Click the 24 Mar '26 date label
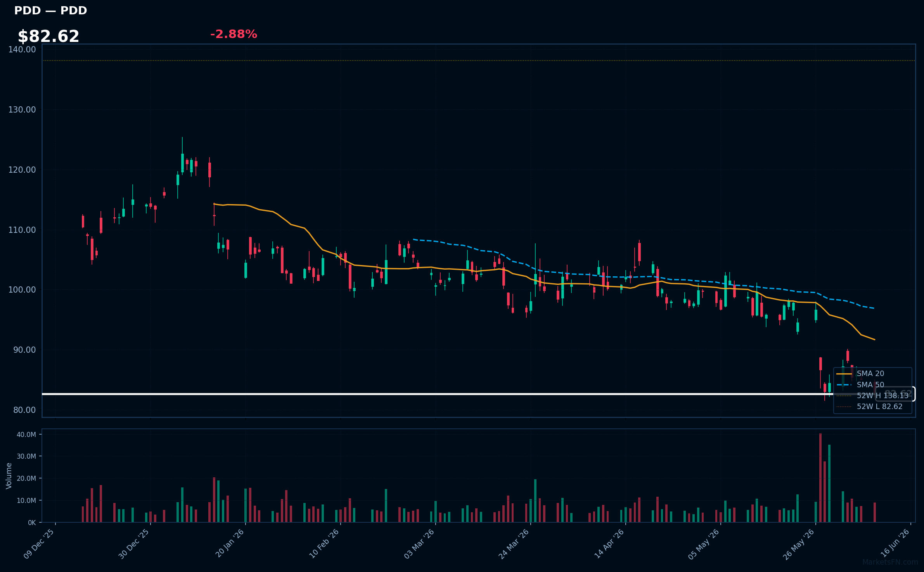This screenshot has height=572, width=924. point(514,544)
